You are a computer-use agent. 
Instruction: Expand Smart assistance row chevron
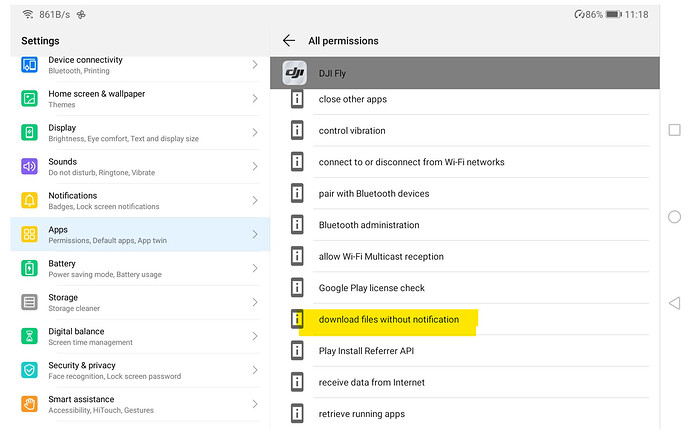pos(255,404)
